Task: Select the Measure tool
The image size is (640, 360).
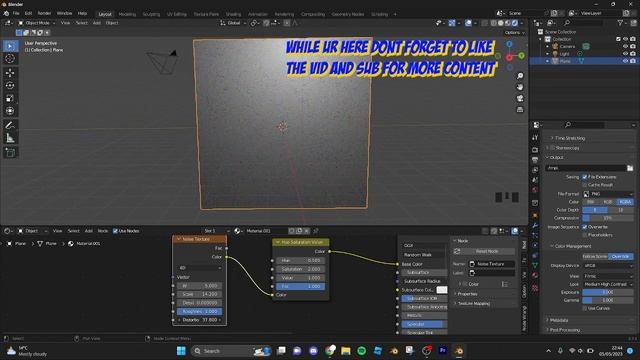Action: 10,138
